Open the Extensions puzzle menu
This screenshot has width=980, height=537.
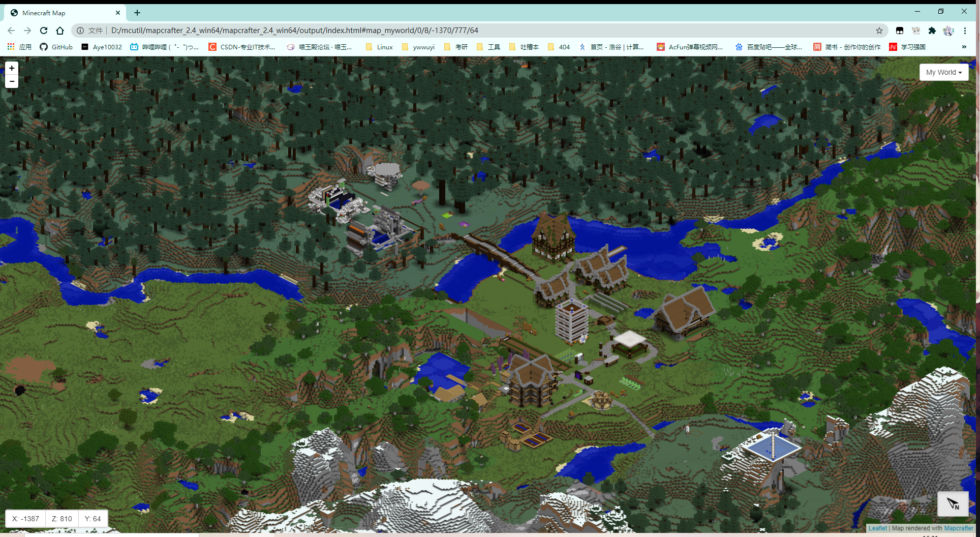tap(932, 31)
